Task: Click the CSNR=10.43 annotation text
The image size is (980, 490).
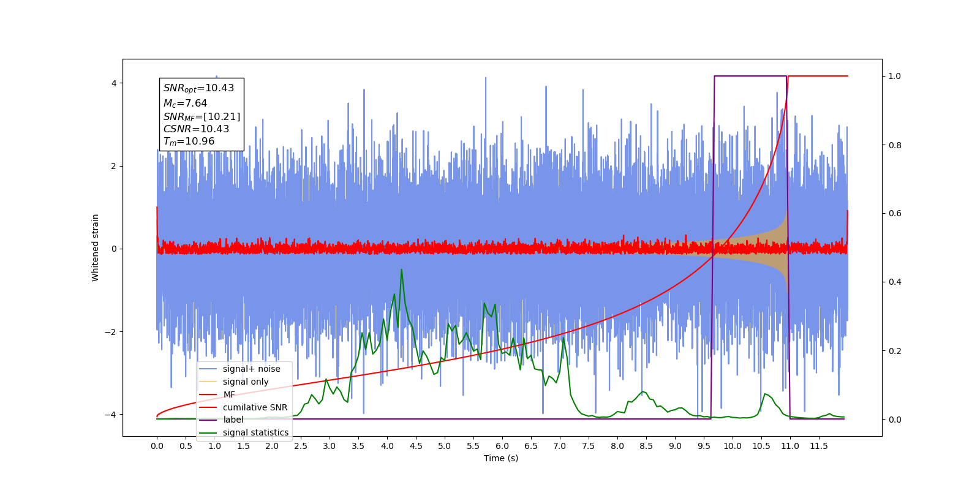Action: [196, 129]
